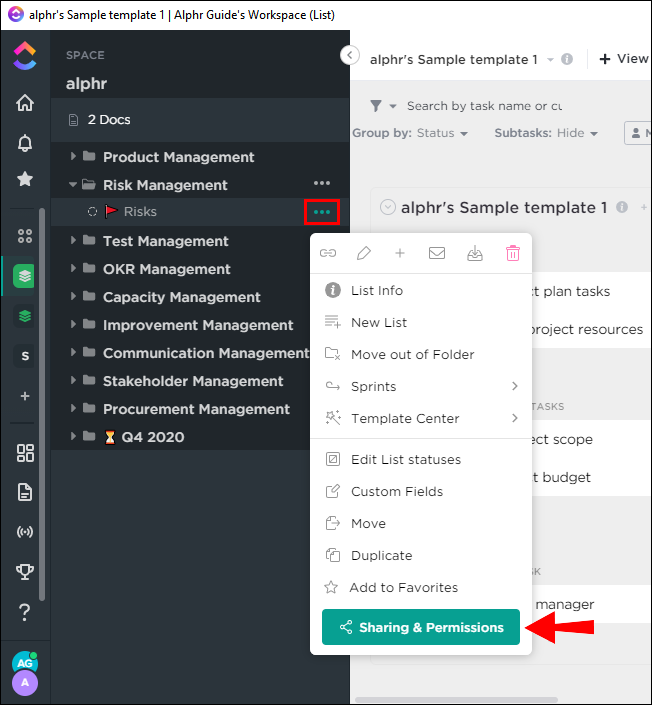652x705 pixels.
Task: Open the Goals trophy icon
Action: click(25, 571)
